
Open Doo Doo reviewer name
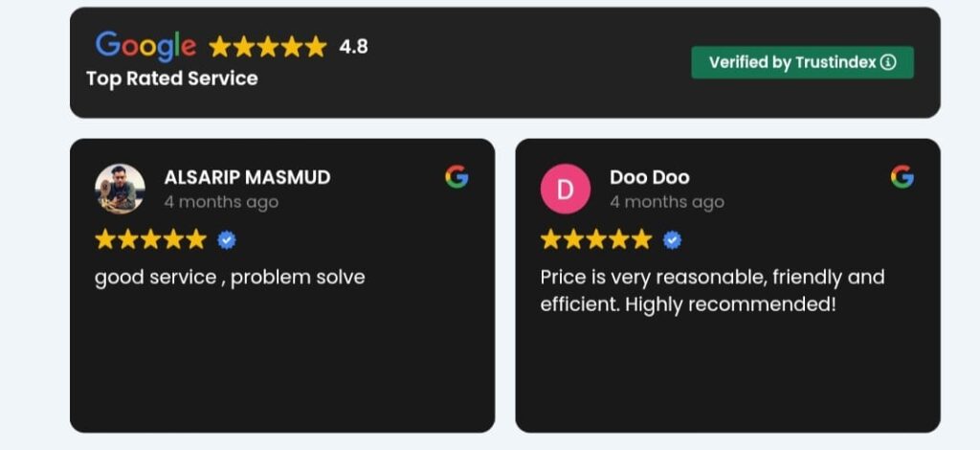pos(649,177)
